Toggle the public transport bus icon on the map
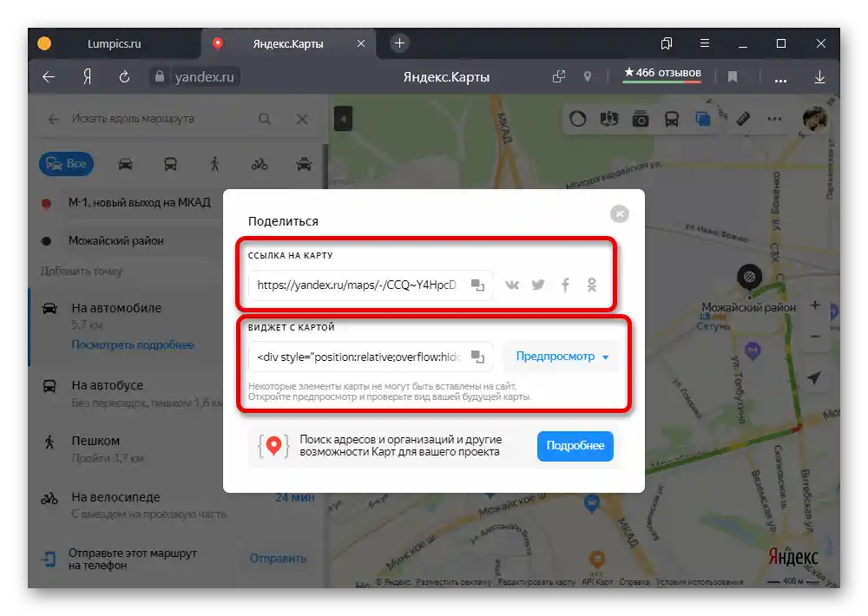This screenshot has width=868, height=616. [x=672, y=119]
